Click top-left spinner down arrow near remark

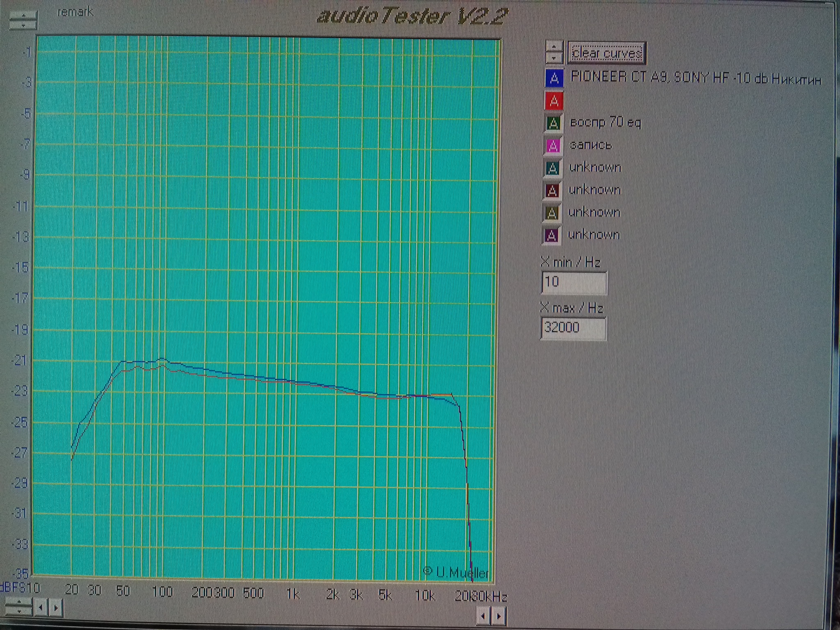click(23, 25)
